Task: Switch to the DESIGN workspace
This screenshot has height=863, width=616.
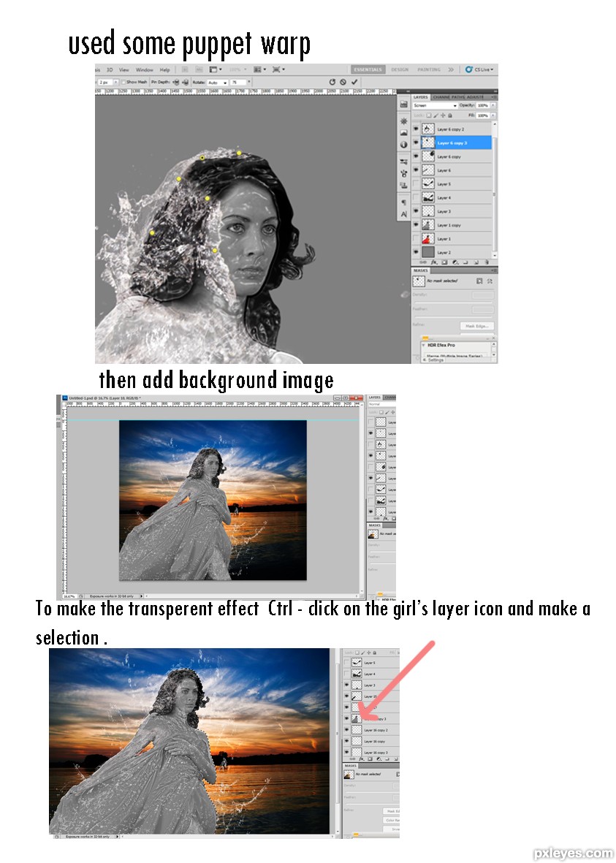Action: [400, 69]
